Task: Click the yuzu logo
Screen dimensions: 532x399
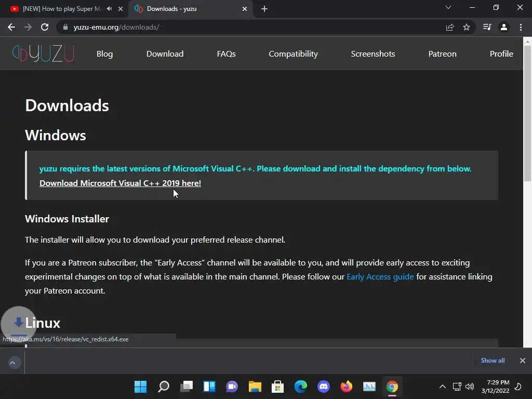Action: pyautogui.click(x=43, y=54)
